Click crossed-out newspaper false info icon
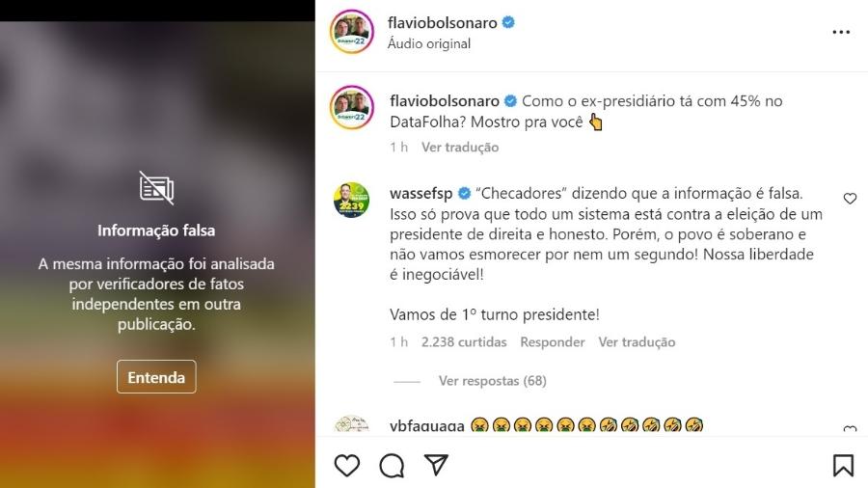 click(x=156, y=188)
